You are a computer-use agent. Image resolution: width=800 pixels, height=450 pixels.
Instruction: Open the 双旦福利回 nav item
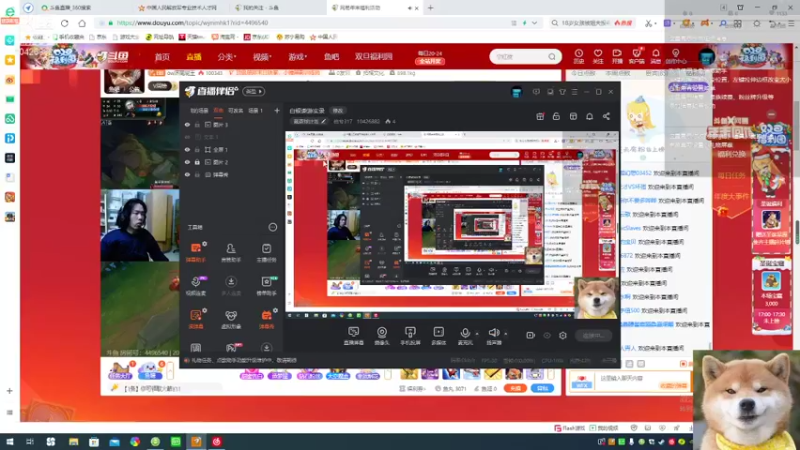pos(373,57)
